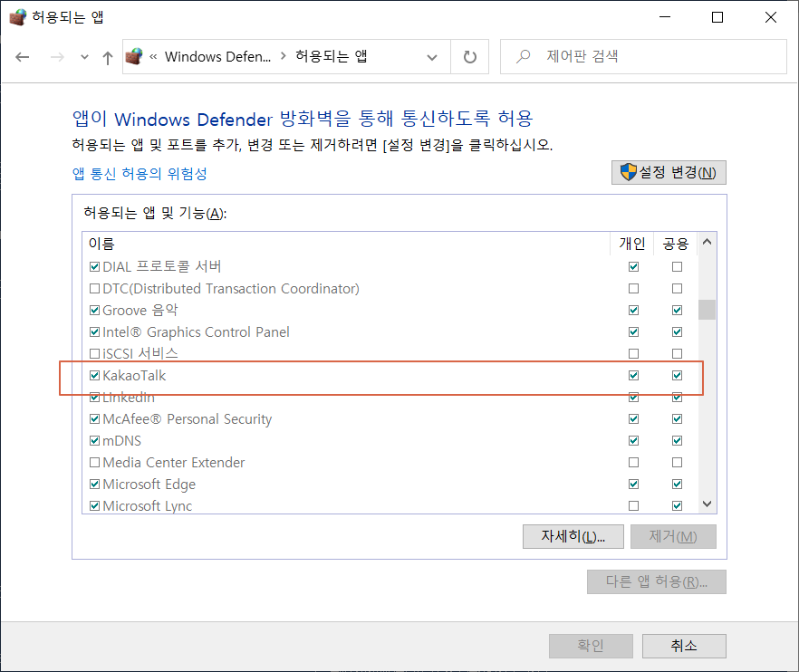This screenshot has height=672, width=799.
Task: Enable DTC(Distributed Transaction Coordinator) name checkbox
Action: coord(94,288)
